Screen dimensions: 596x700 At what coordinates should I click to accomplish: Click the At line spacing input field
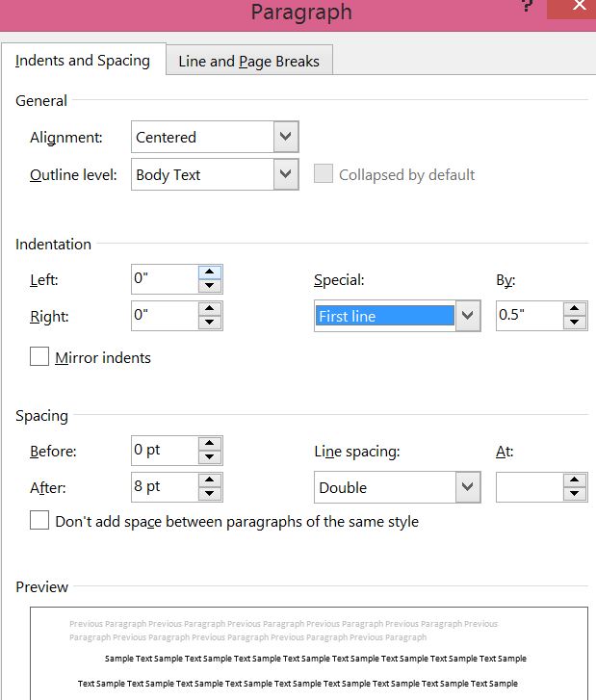529,487
